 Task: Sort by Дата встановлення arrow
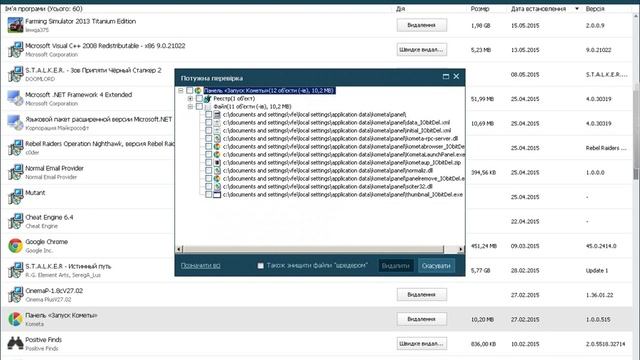coord(577,9)
